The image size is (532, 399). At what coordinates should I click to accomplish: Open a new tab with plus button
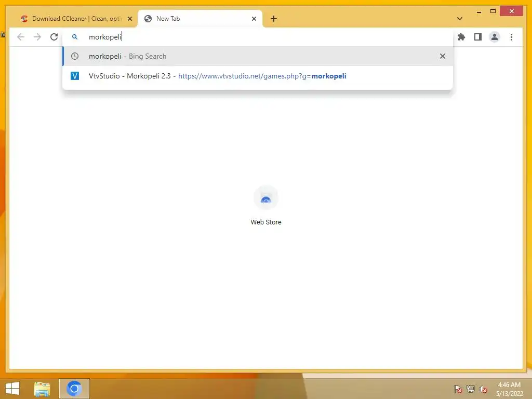click(x=274, y=19)
